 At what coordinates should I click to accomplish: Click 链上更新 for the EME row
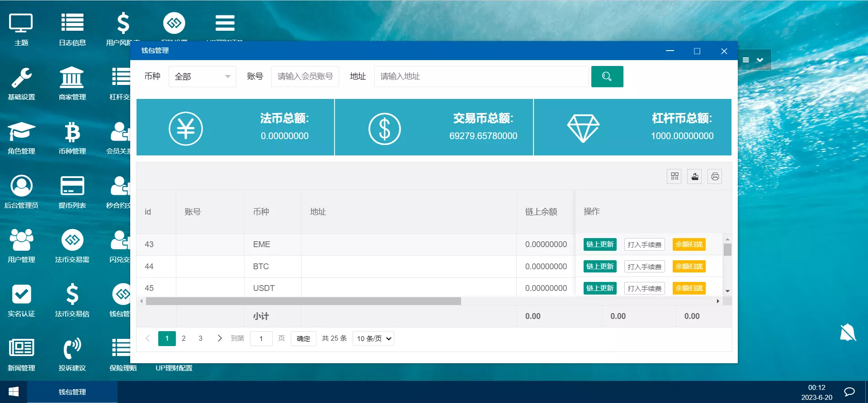coord(600,244)
